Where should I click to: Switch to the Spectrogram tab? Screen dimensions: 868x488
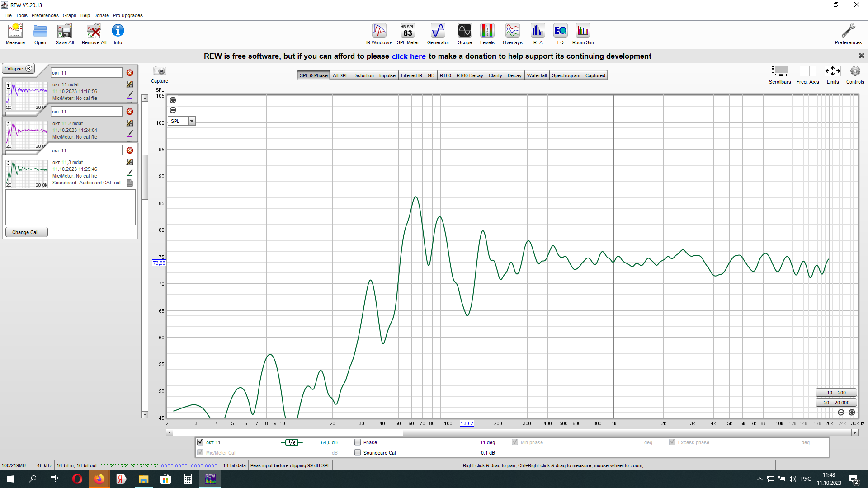point(566,75)
